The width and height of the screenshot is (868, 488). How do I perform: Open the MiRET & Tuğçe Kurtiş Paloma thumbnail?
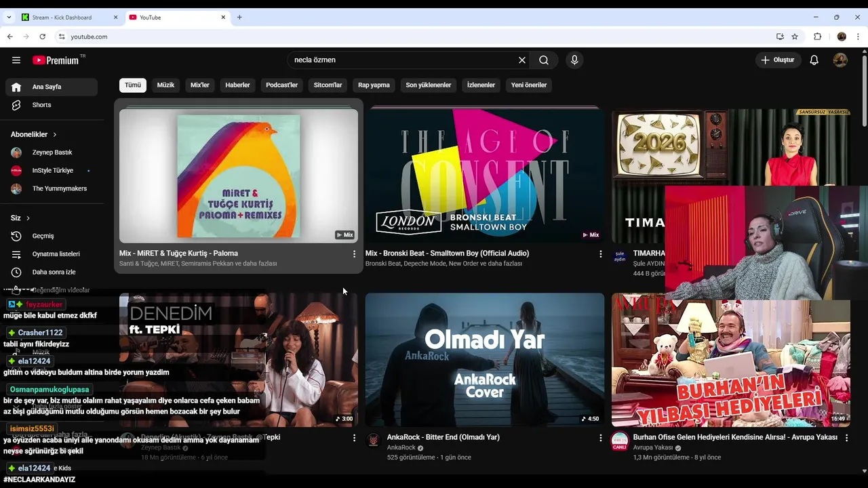pos(239,176)
